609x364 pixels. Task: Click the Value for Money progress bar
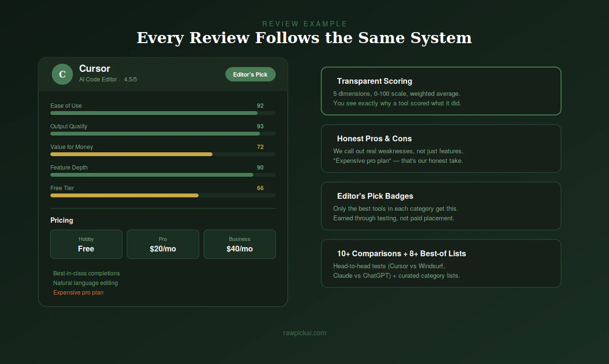tap(163, 154)
